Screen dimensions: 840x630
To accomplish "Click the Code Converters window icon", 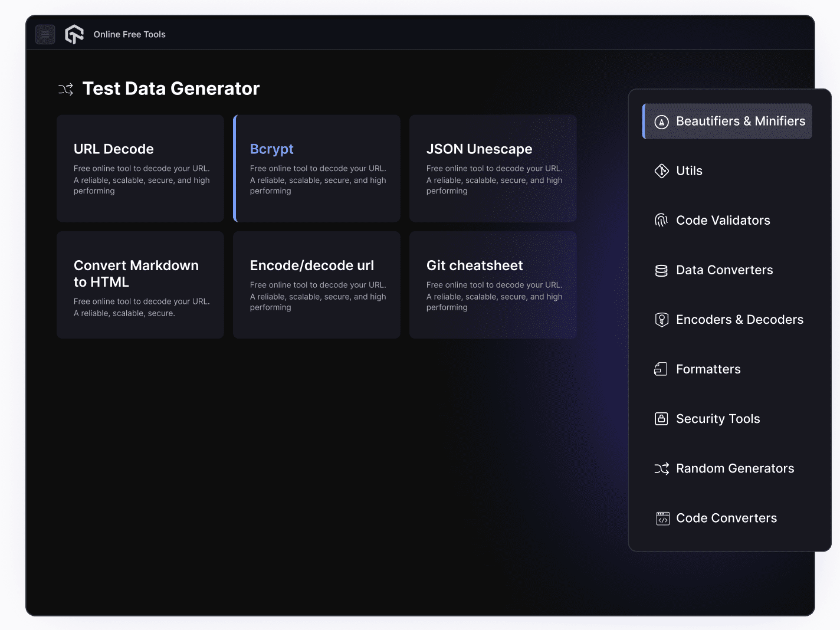I will 662,518.
